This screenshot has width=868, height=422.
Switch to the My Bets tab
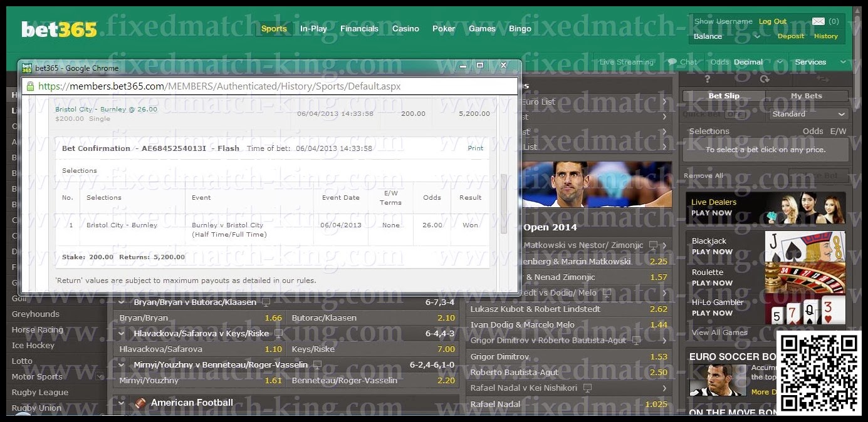tap(807, 96)
